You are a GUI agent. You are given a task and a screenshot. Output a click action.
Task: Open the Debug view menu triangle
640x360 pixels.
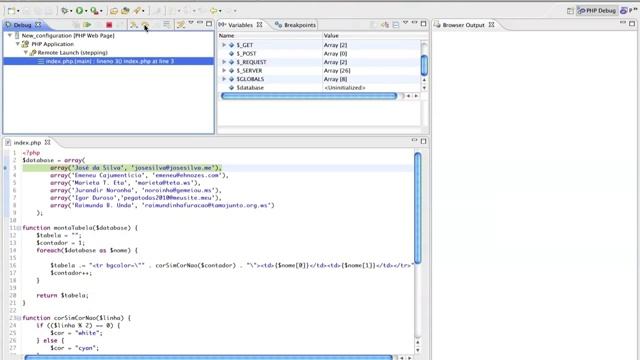[x=191, y=23]
